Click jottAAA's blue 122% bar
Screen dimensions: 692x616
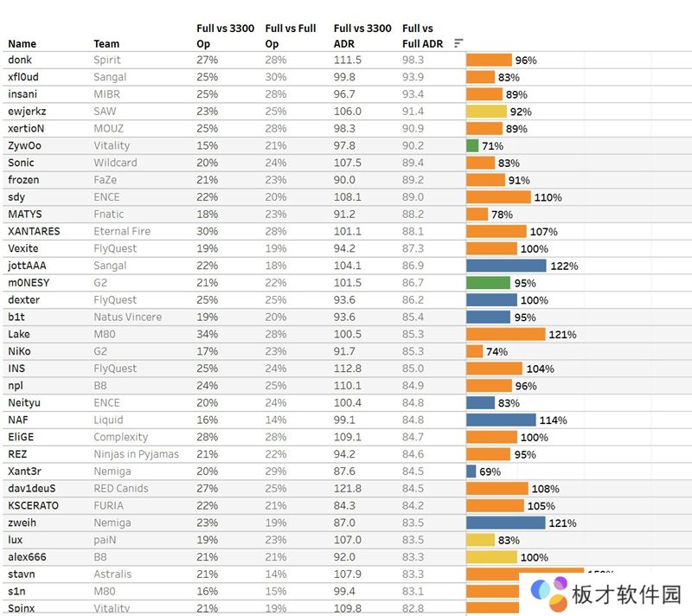pyautogui.click(x=506, y=266)
